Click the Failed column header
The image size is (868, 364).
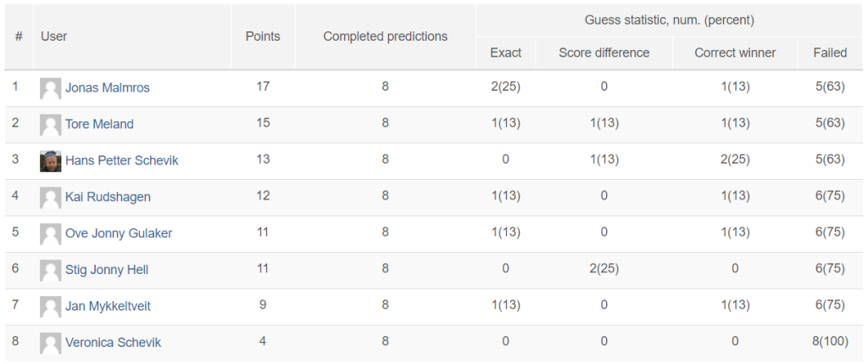coord(830,53)
